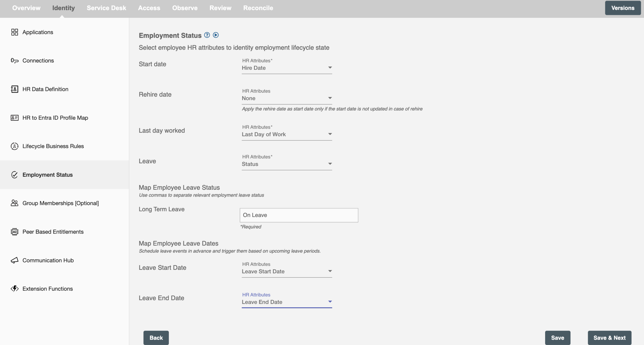Open the Review tab
The width and height of the screenshot is (644, 345).
[220, 8]
